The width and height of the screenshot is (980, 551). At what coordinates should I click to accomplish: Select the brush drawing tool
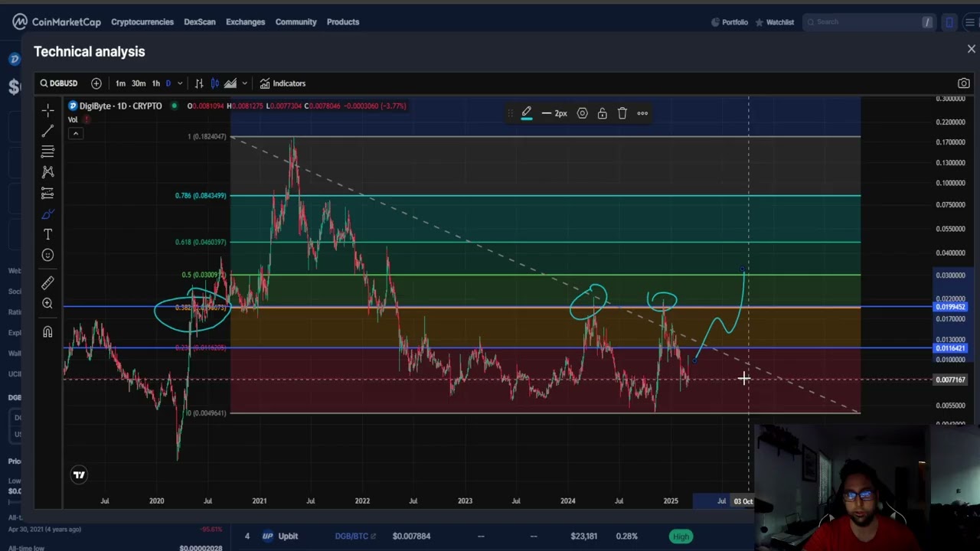tap(47, 214)
